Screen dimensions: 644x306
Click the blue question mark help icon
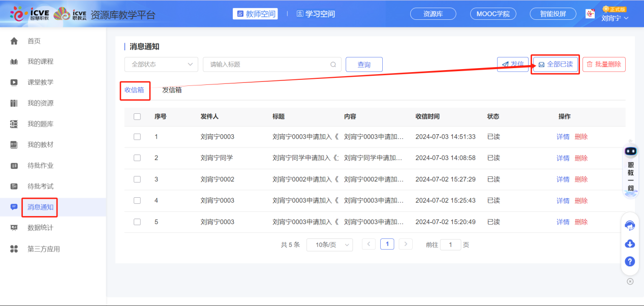[x=630, y=261]
